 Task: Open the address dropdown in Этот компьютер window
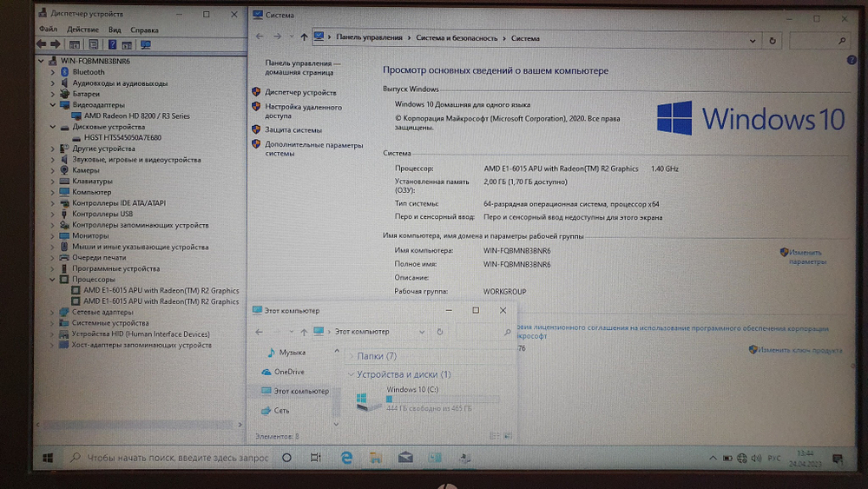coord(422,332)
